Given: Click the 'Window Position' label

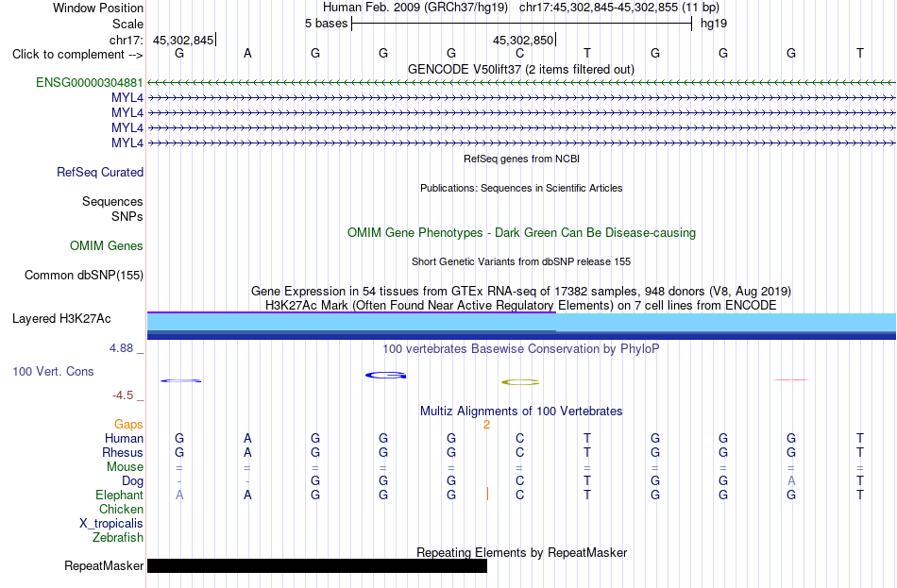Looking at the screenshot, I should pos(98,8).
